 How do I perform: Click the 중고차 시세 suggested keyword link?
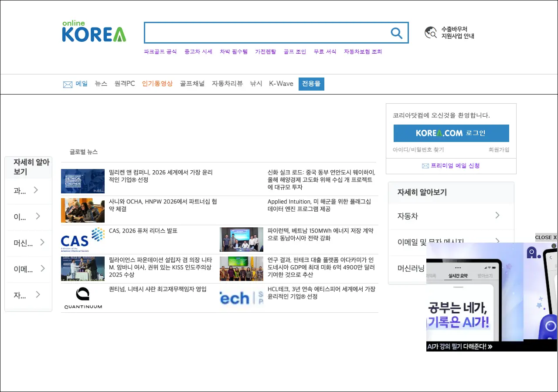198,52
